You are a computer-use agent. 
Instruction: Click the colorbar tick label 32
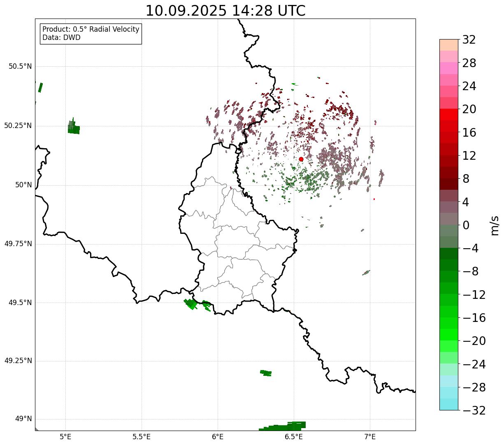coord(469,40)
